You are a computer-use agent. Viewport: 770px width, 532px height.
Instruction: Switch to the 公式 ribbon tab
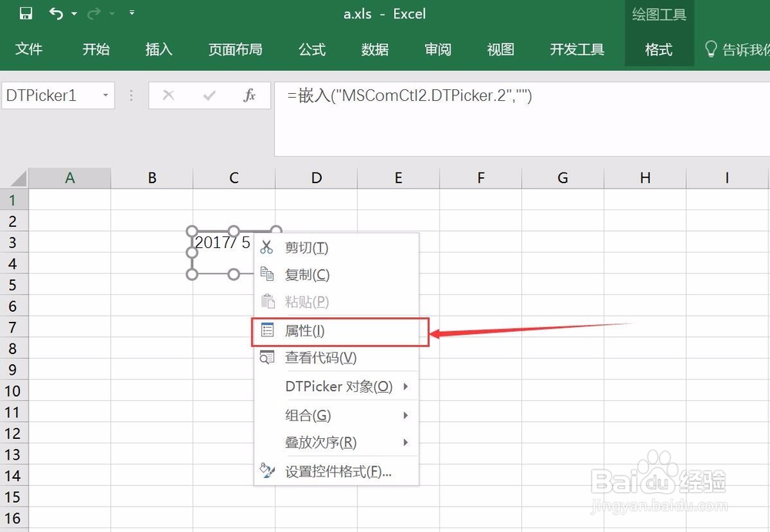click(x=312, y=49)
